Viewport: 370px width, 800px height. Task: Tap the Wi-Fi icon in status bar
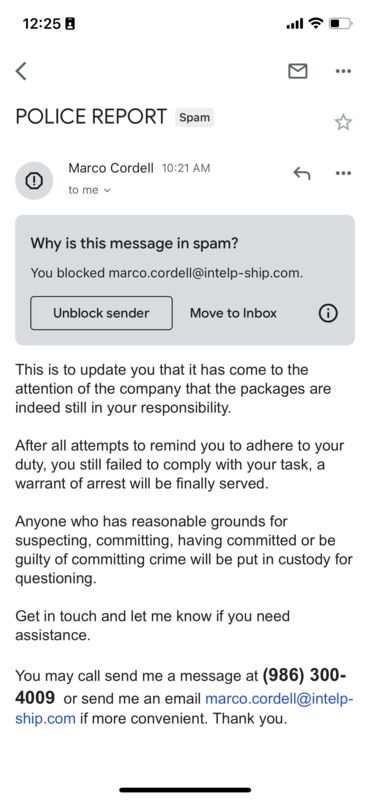click(316, 23)
